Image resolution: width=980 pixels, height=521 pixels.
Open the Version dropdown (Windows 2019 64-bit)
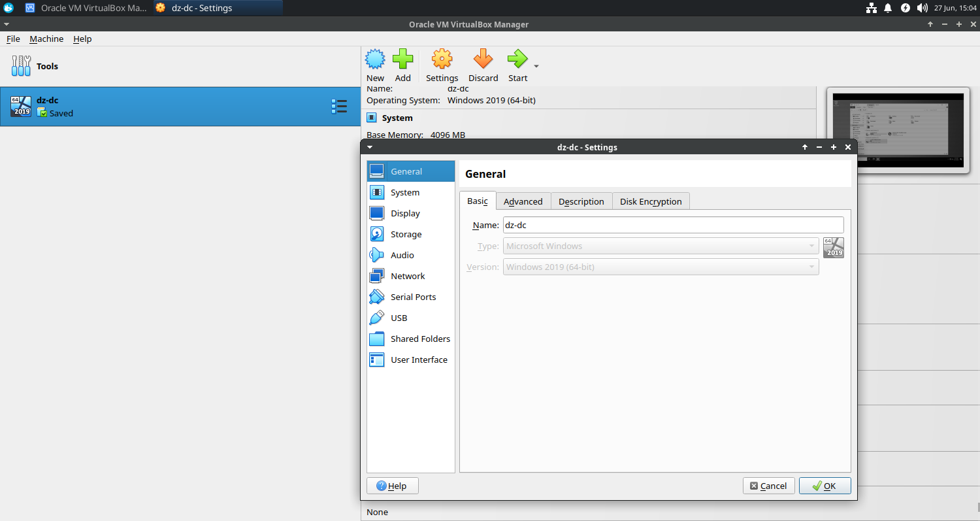tap(661, 267)
